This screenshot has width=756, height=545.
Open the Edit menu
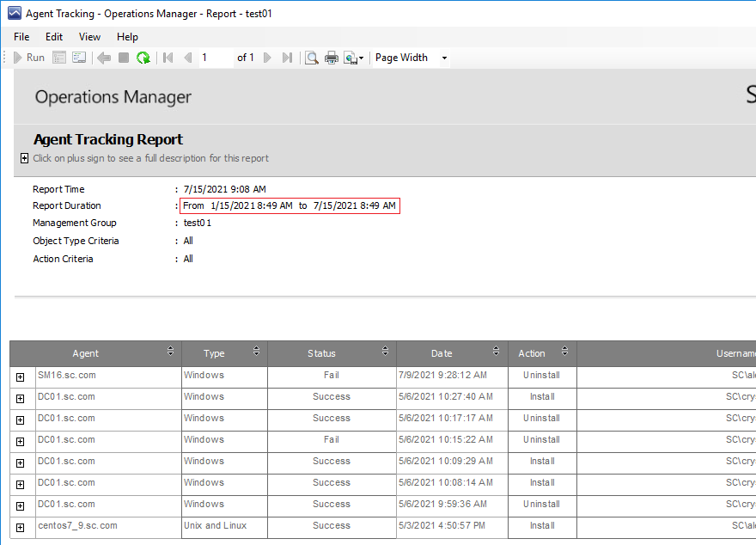(54, 37)
